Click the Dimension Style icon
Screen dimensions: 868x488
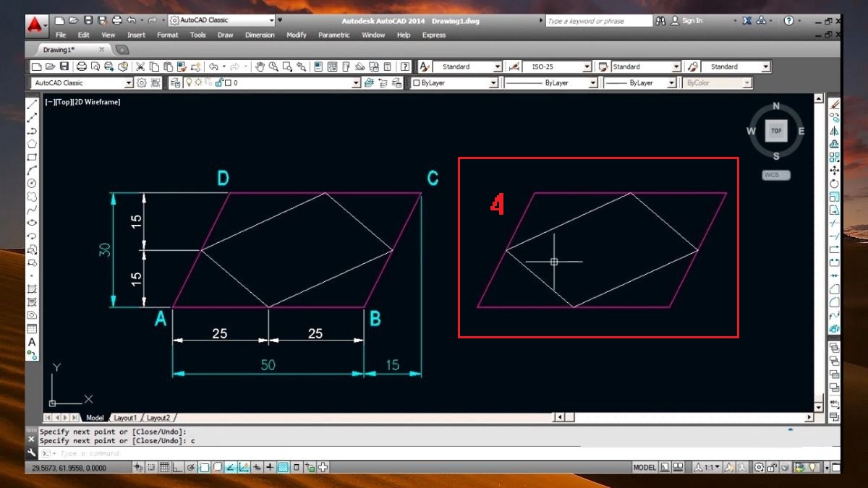point(514,67)
